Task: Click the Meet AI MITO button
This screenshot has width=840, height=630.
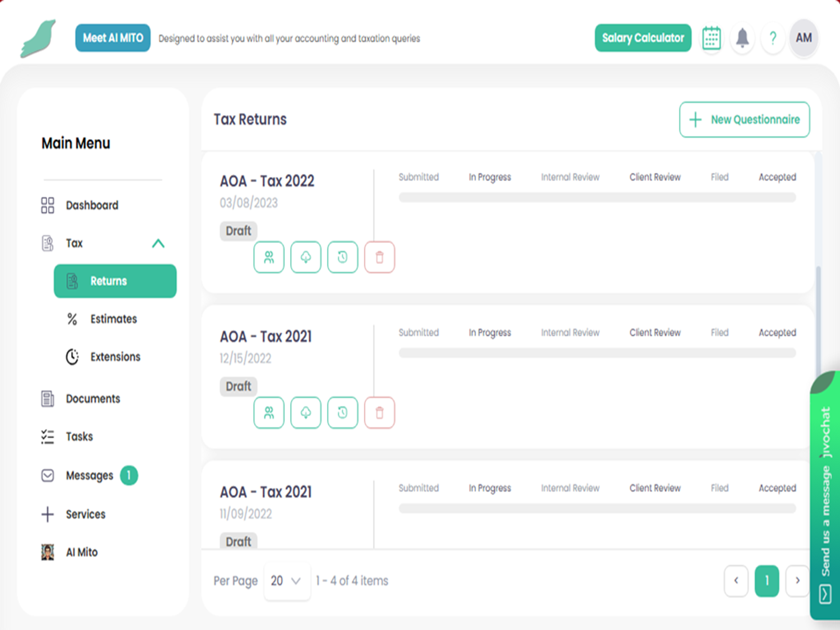Action: coord(113,38)
